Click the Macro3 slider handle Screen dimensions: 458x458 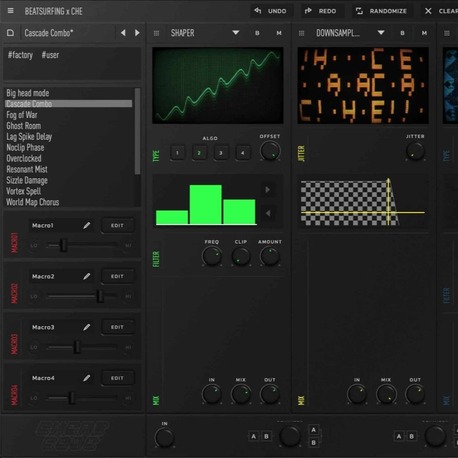(77, 347)
